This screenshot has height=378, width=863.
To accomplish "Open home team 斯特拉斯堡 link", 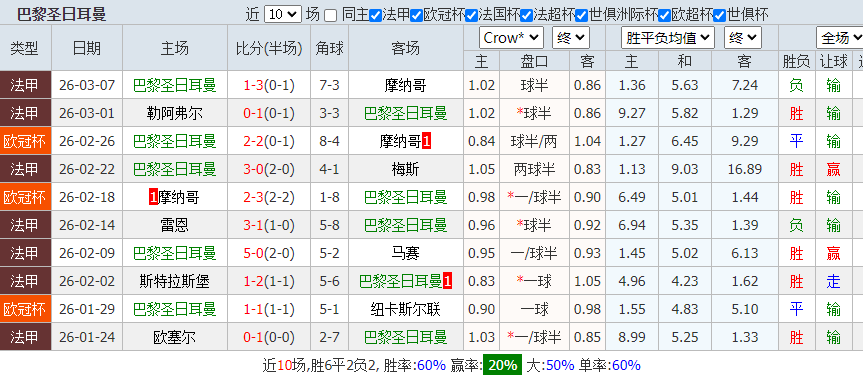I will (175, 282).
